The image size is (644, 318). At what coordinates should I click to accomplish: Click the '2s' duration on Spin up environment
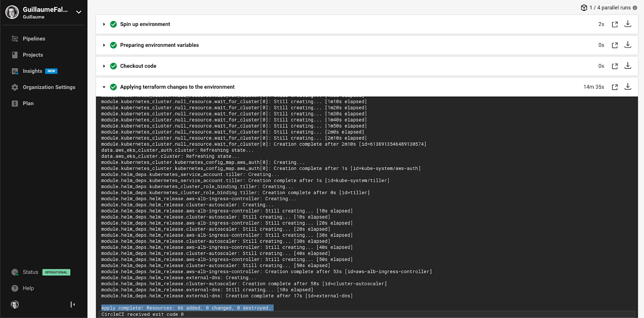pos(601,24)
